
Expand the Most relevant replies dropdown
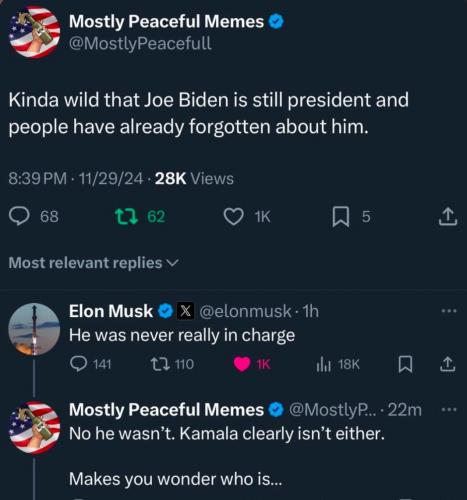(x=94, y=263)
